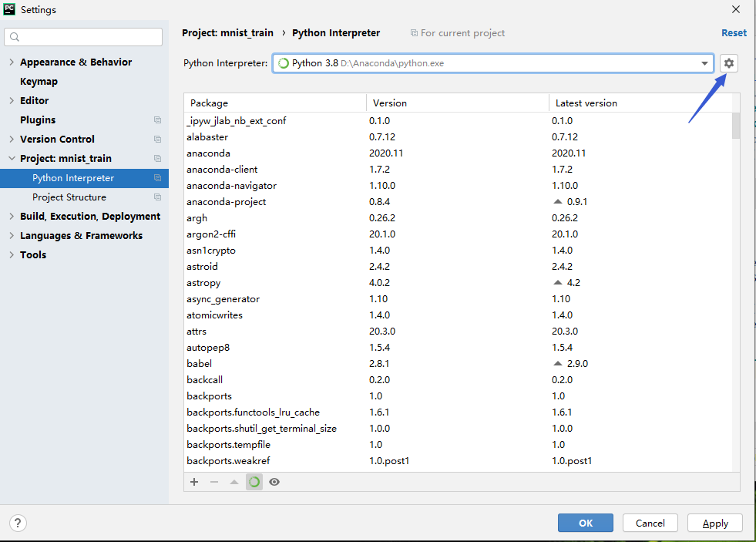Close the Settings dialog
Image resolution: width=756 pixels, height=542 pixels.
pos(736,9)
